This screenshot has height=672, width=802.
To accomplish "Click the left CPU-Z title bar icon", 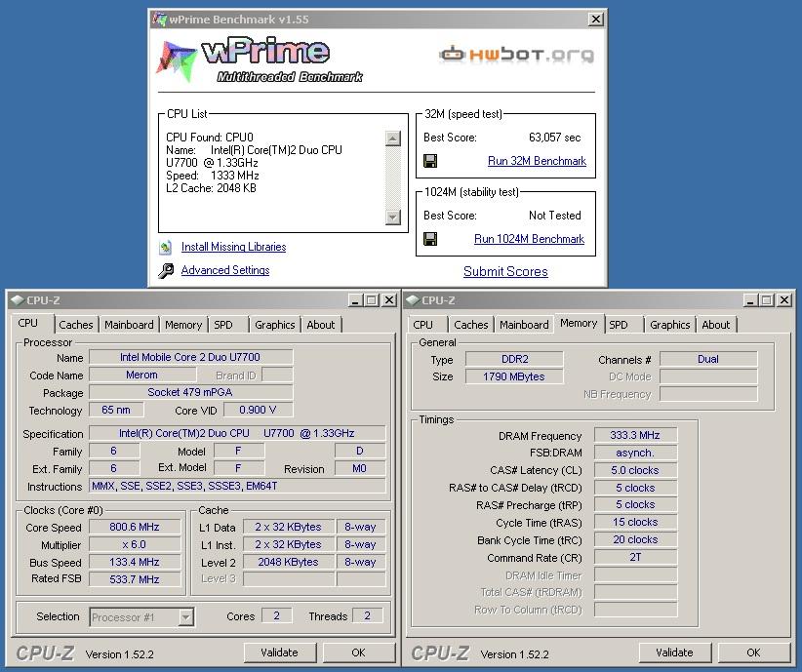I will (17, 300).
